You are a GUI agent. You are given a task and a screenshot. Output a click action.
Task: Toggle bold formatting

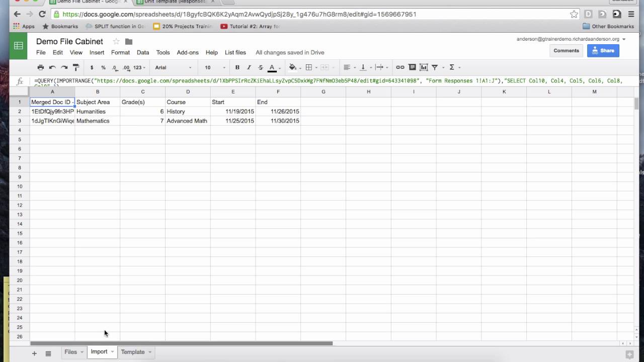pos(237,67)
